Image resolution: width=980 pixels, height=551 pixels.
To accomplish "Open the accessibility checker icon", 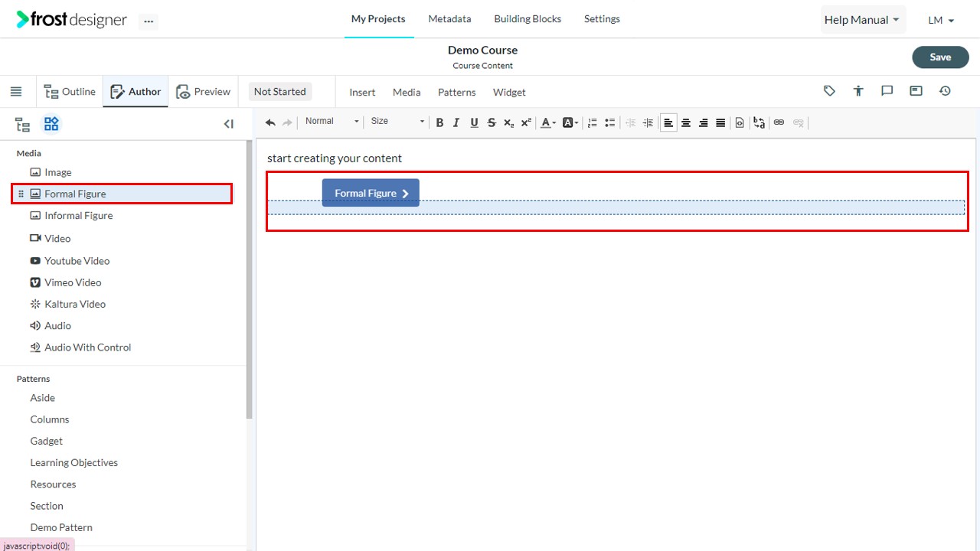I will tap(858, 91).
